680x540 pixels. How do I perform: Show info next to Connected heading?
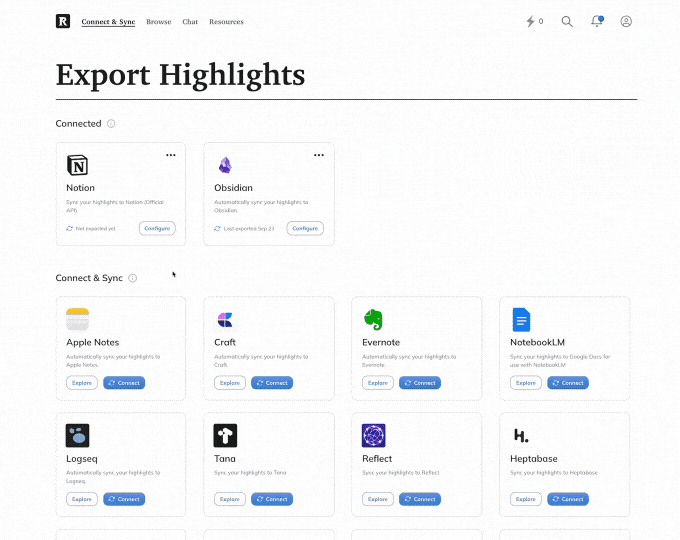[x=111, y=124]
